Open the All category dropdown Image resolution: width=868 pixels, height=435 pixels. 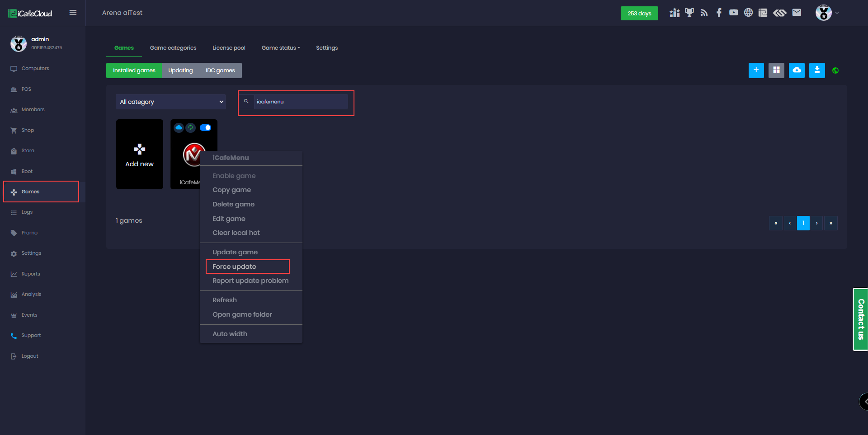click(x=171, y=102)
